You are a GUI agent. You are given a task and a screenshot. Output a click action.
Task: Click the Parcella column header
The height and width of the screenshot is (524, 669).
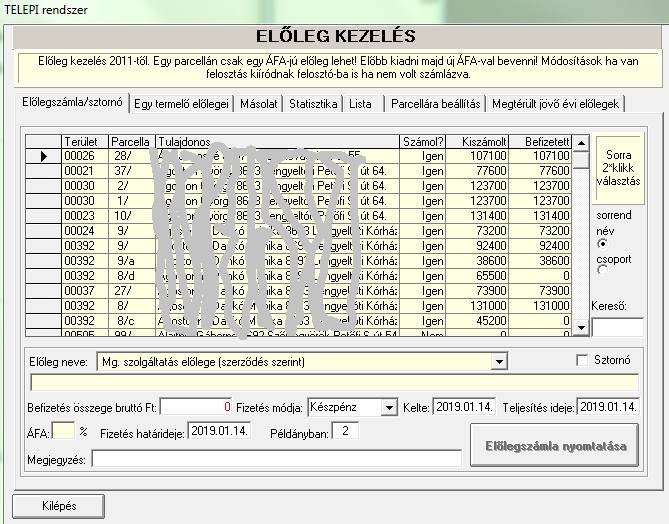[131, 142]
